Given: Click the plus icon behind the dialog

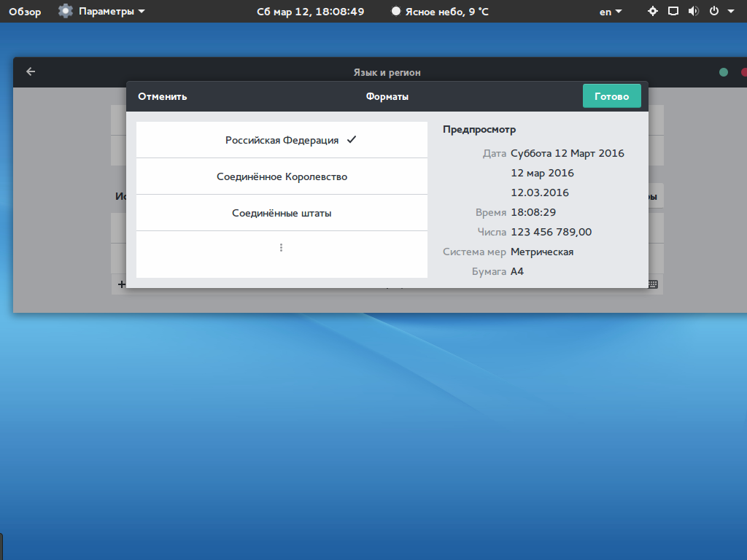Looking at the screenshot, I should (122, 284).
